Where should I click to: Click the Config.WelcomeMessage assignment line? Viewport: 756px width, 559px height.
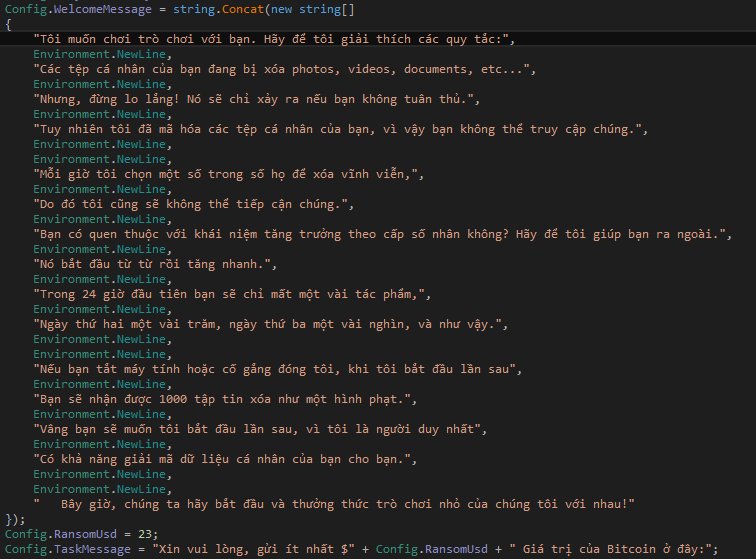179,9
